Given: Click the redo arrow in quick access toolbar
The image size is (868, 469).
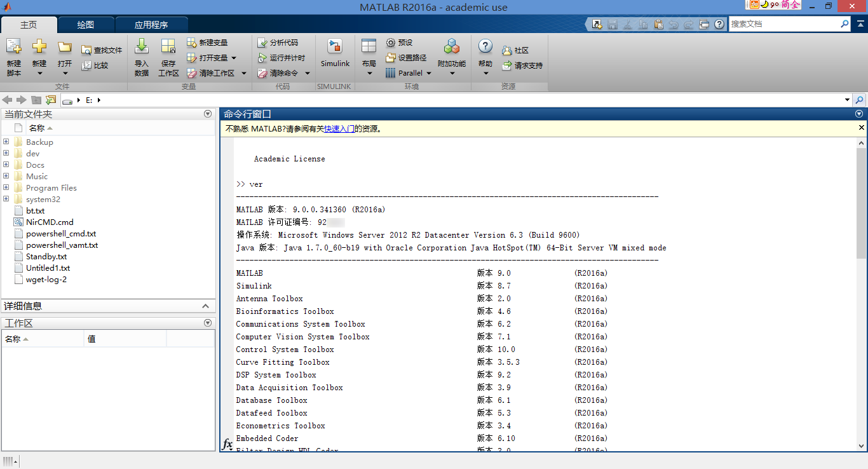Looking at the screenshot, I should (x=689, y=24).
